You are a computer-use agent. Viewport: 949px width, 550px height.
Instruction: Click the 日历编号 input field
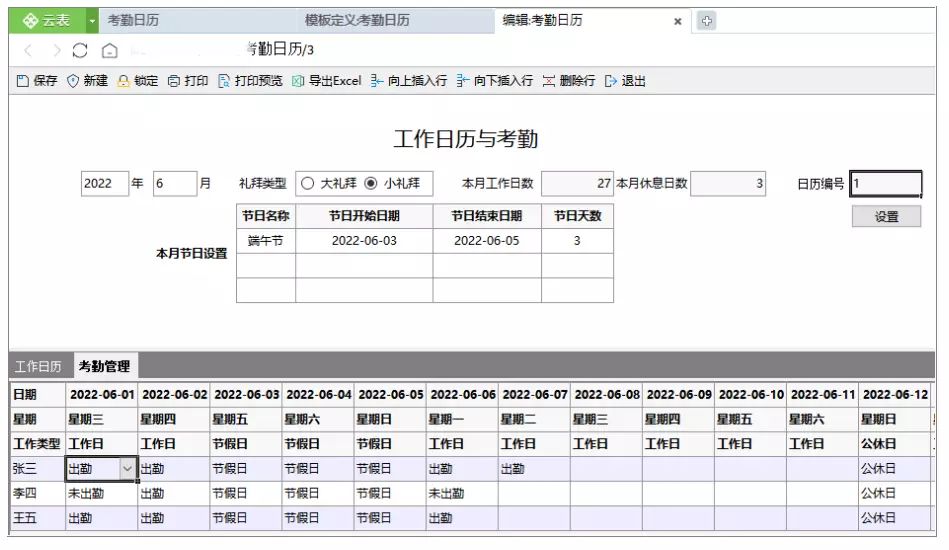886,183
